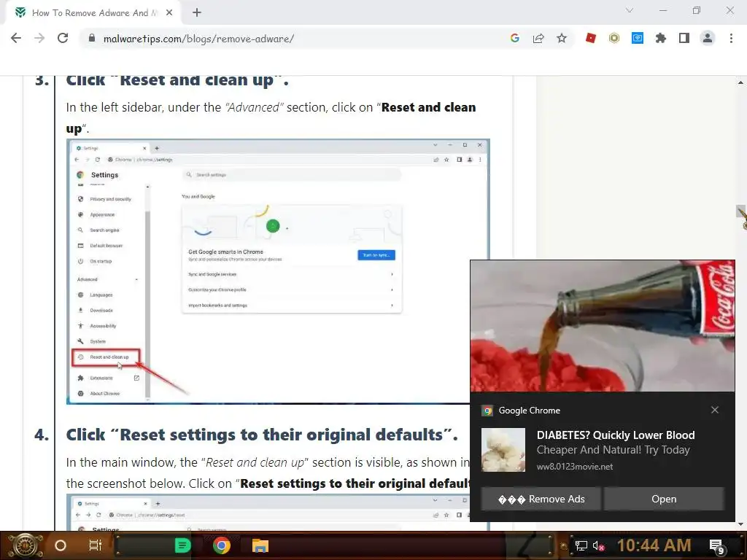Open File Explorer from taskbar

pos(260,545)
